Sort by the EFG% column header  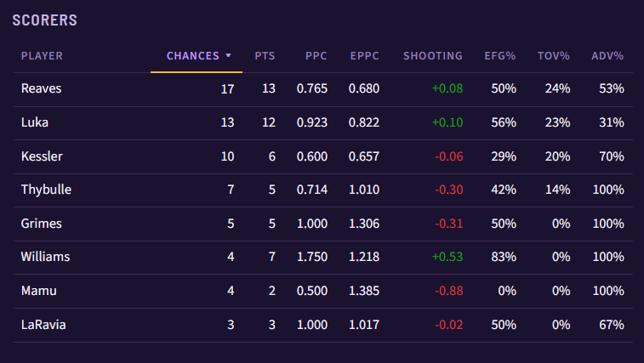(499, 56)
